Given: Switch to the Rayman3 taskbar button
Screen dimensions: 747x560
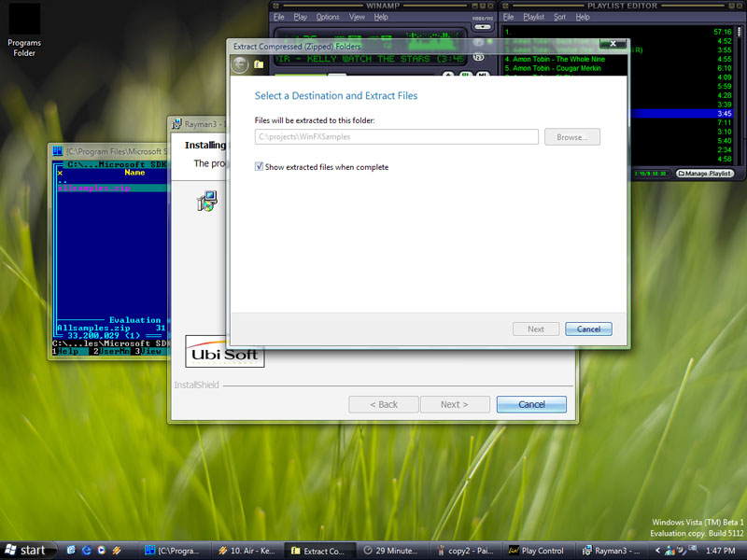Looking at the screenshot, I should click(x=611, y=551).
